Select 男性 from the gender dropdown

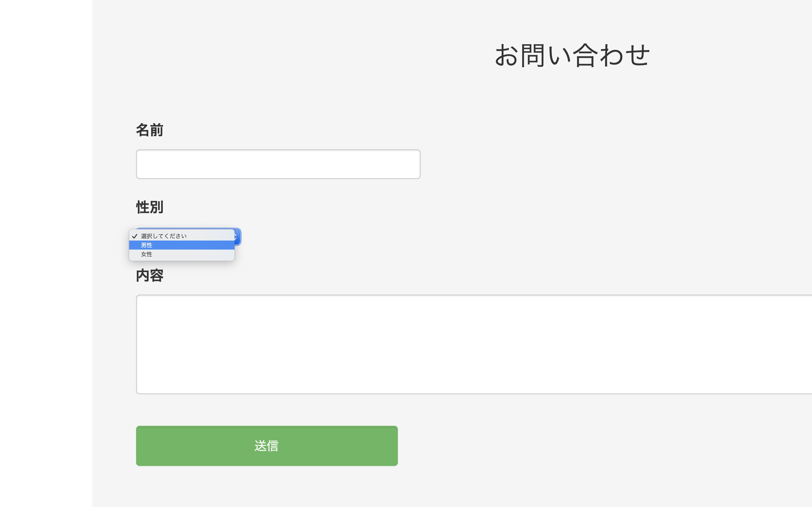coord(181,245)
